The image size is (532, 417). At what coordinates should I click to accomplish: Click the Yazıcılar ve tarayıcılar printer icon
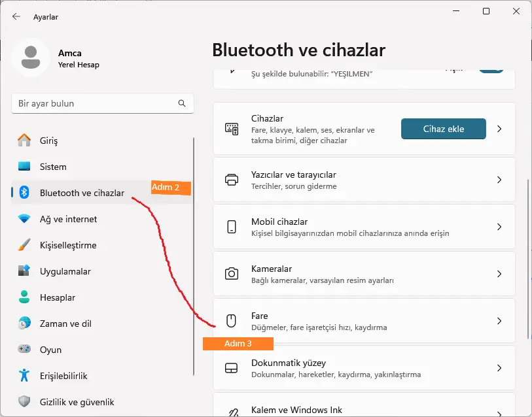[232, 180]
